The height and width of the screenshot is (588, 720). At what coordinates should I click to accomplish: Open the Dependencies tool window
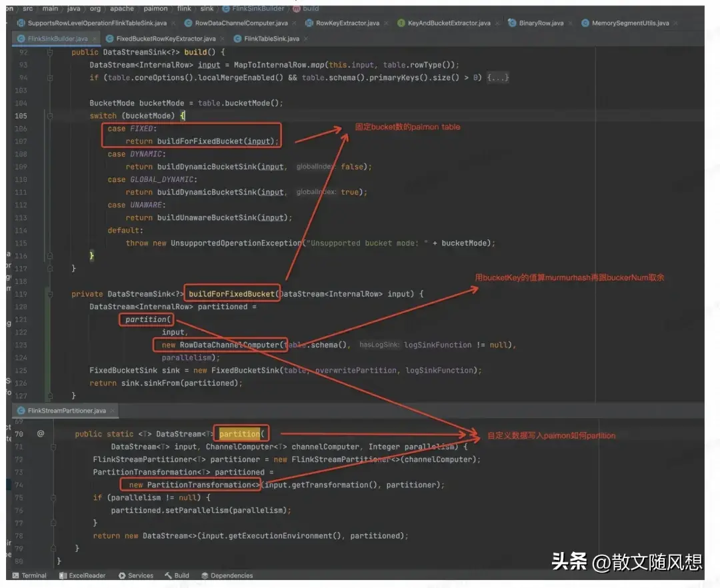pyautogui.click(x=227, y=575)
